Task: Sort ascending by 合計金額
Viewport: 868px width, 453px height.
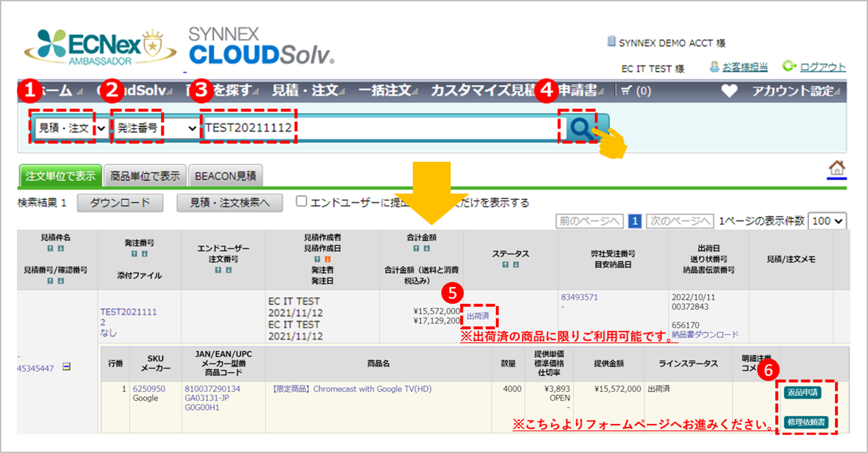Action: pyautogui.click(x=416, y=249)
